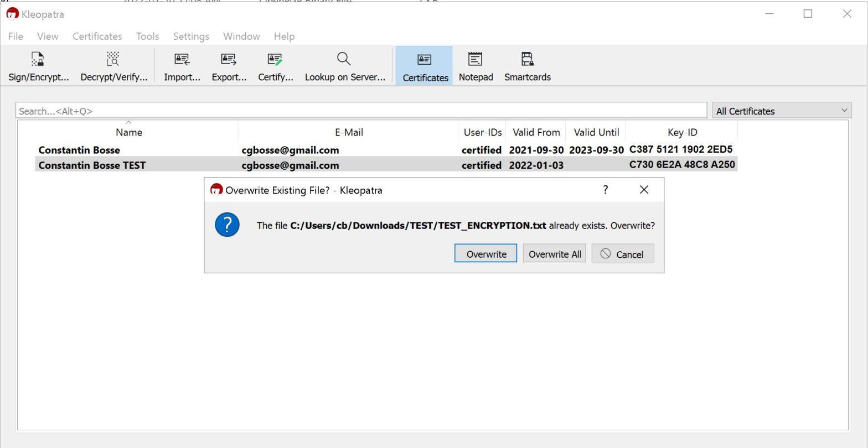The width and height of the screenshot is (868, 448).
Task: Open the File menu
Action: tap(15, 37)
